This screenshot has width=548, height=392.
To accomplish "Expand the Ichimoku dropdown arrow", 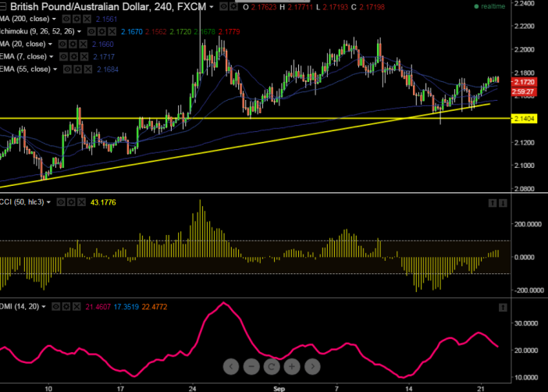I will click(x=80, y=31).
